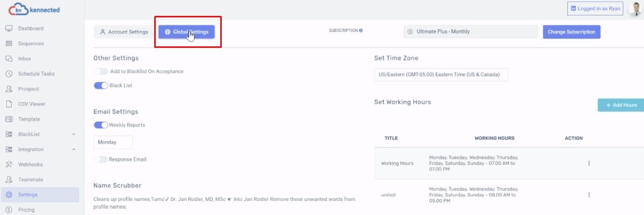Screen dimensions: 644x215
Task: Turn off the Black List toggle
Action: click(x=101, y=86)
